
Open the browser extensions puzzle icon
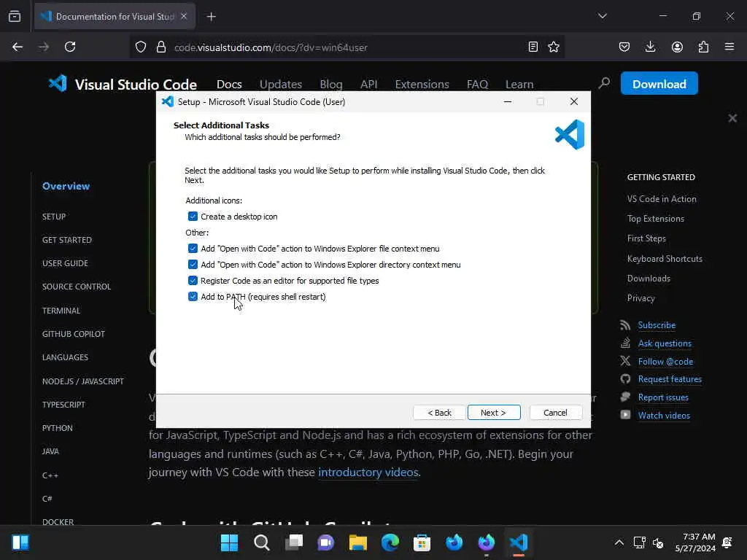pyautogui.click(x=703, y=47)
